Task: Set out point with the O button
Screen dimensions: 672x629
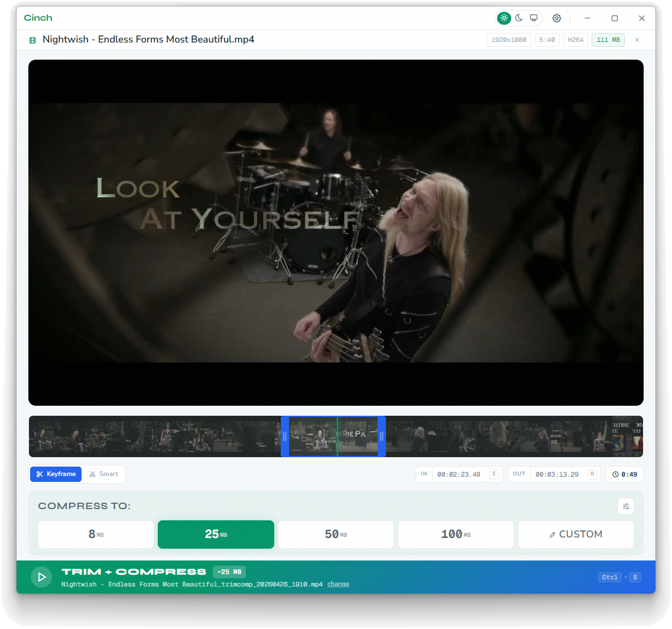Action: 592,474
